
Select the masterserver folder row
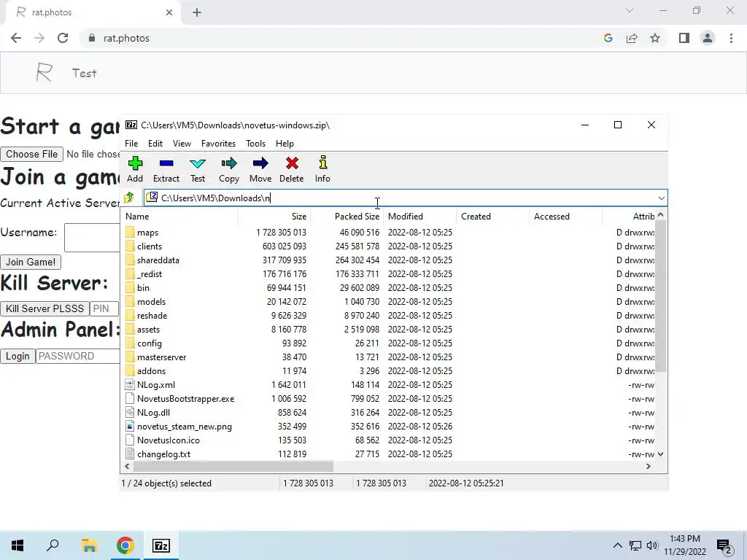pyautogui.click(x=389, y=357)
